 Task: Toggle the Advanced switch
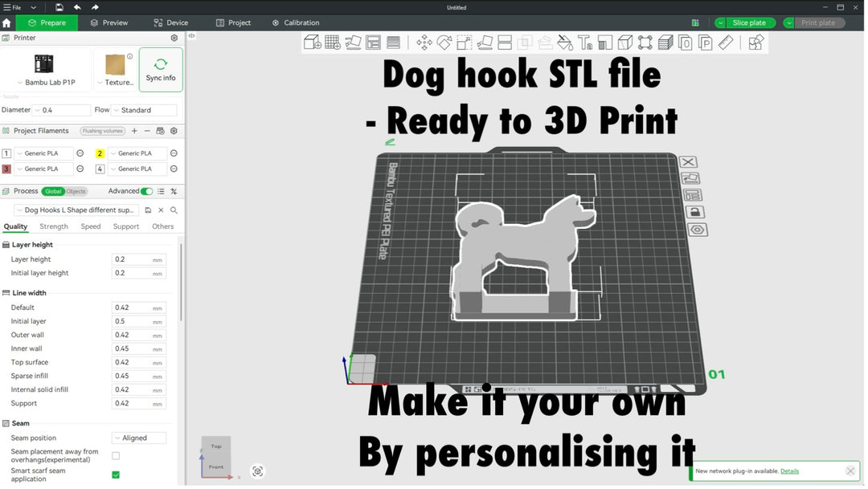click(x=146, y=191)
